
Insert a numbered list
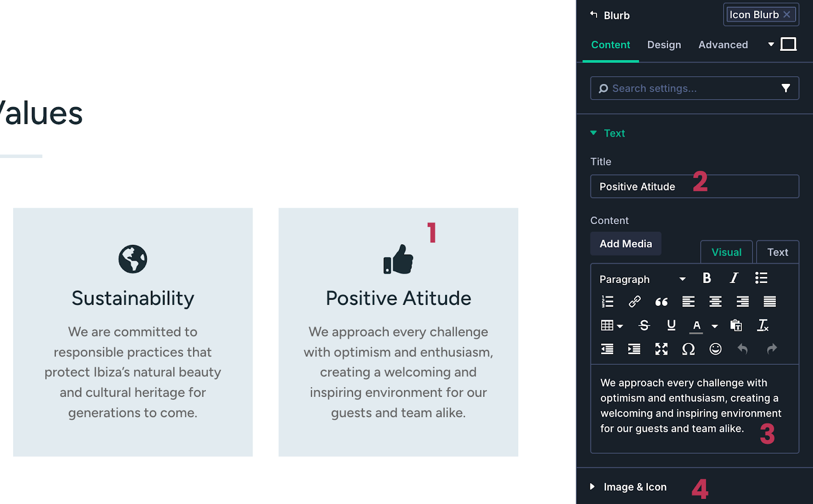(x=607, y=301)
